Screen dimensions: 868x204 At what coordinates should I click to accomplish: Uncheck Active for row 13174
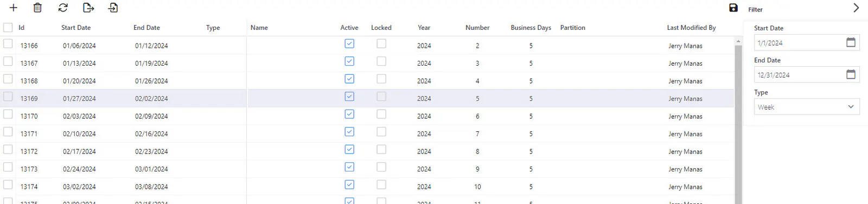(349, 184)
